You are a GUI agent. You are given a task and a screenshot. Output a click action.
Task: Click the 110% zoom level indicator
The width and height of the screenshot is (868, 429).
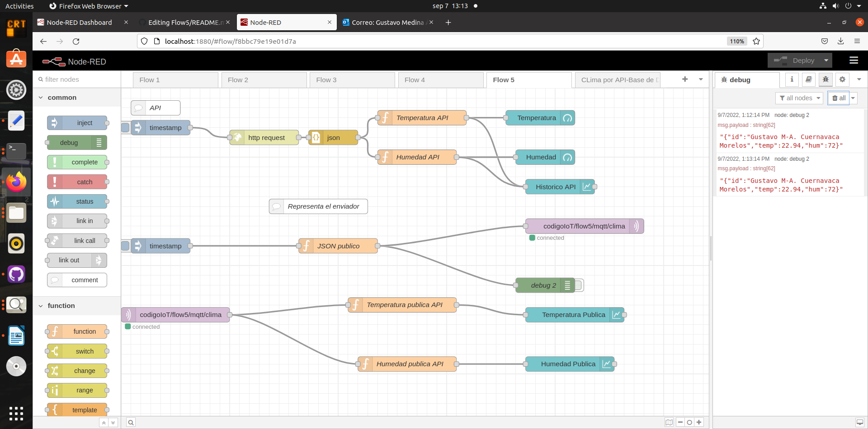tap(737, 41)
